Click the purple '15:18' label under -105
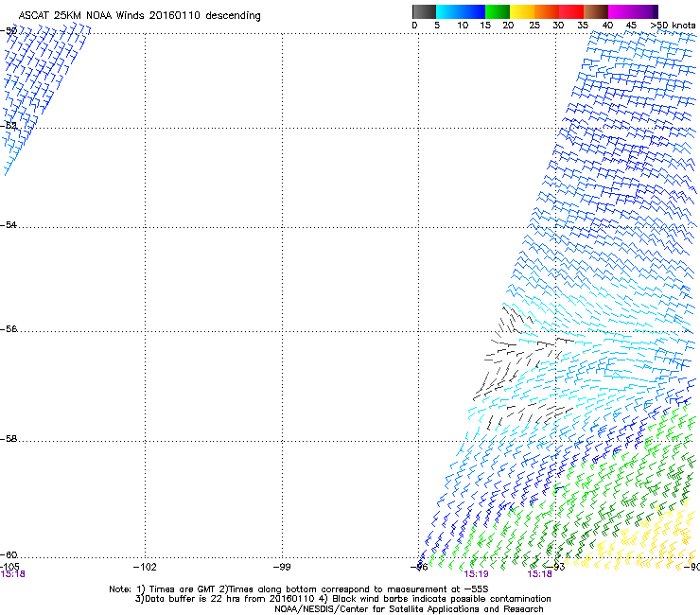This screenshot has width=700, height=615. pos(12,574)
